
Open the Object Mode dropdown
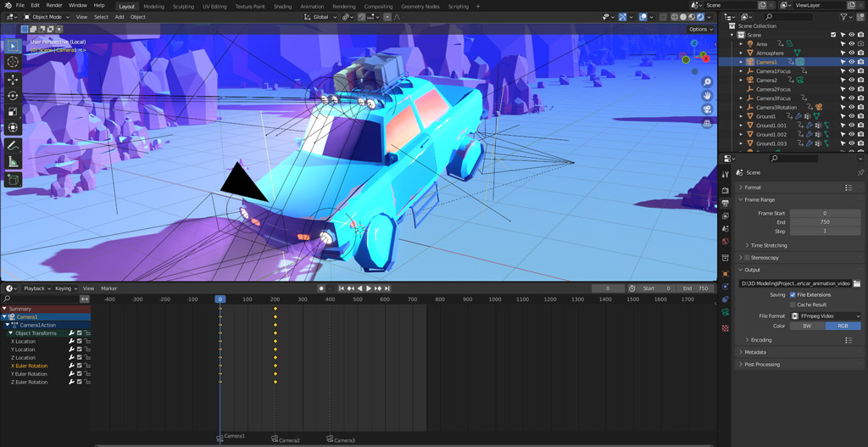point(47,17)
